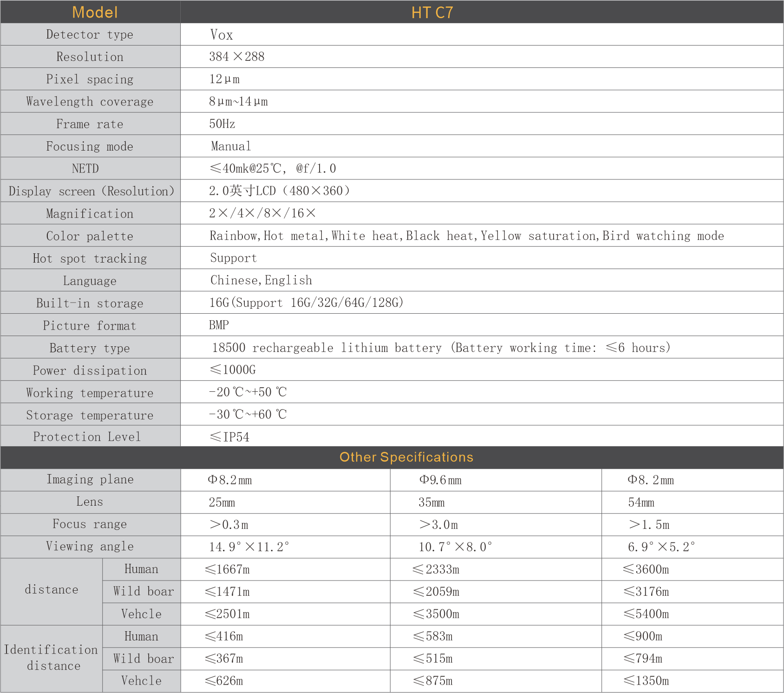Click the BMP picture format value

click(x=219, y=325)
